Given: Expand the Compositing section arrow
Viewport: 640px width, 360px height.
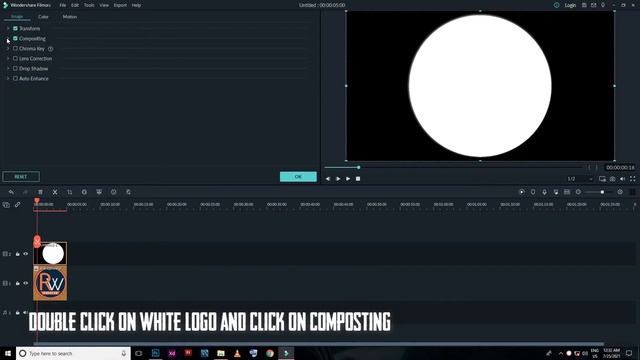Looking at the screenshot, I should 8,38.
